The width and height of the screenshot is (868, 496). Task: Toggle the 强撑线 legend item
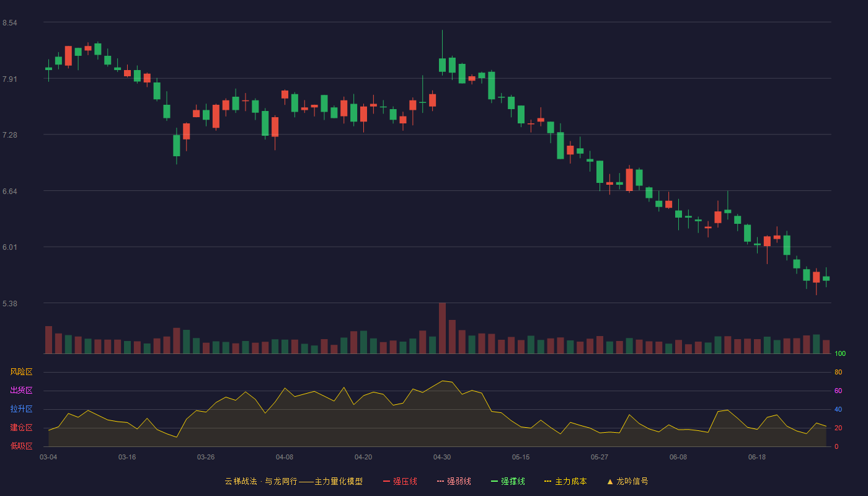tap(508, 481)
